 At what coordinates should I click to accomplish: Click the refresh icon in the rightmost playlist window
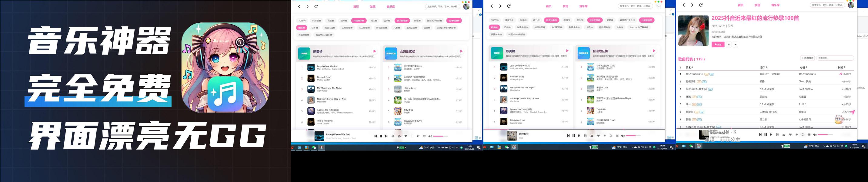point(700,5)
